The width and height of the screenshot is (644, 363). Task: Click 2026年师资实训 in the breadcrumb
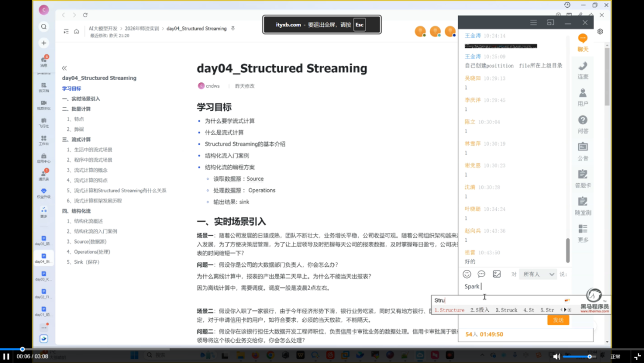pyautogui.click(x=142, y=28)
